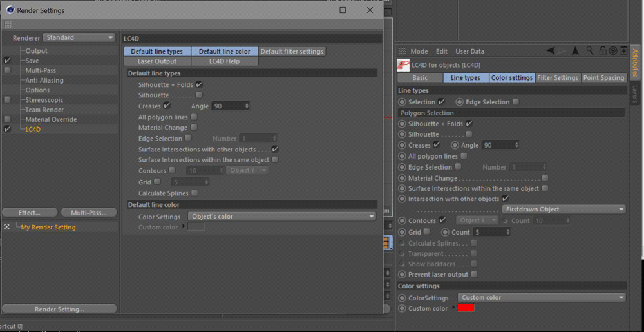644x332 pixels.
Task: Toggle the lock icon in Attributes panel
Action: click(x=602, y=51)
